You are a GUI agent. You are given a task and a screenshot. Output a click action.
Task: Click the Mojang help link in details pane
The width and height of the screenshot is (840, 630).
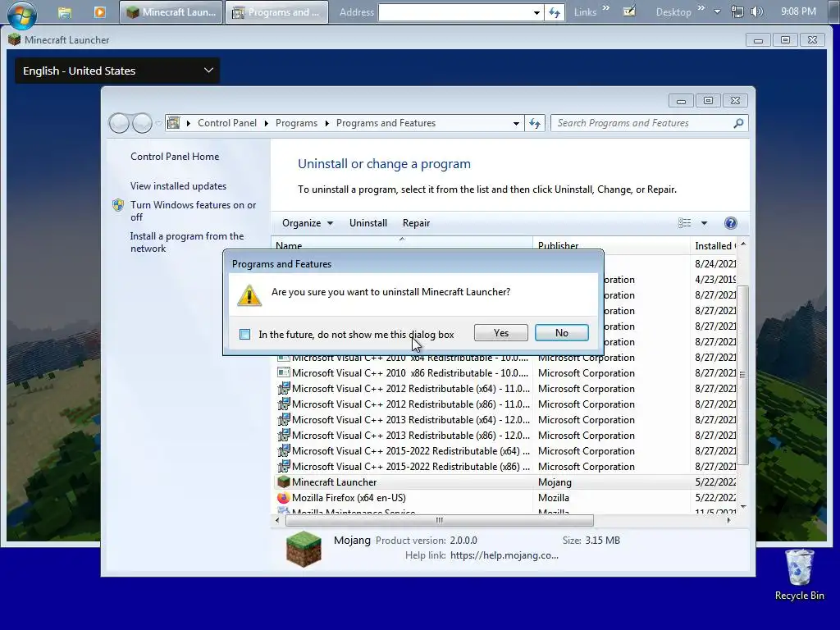(504, 555)
